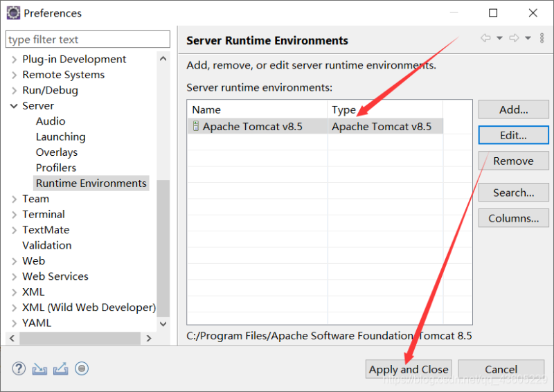Select the Web Services tree label

(55, 276)
